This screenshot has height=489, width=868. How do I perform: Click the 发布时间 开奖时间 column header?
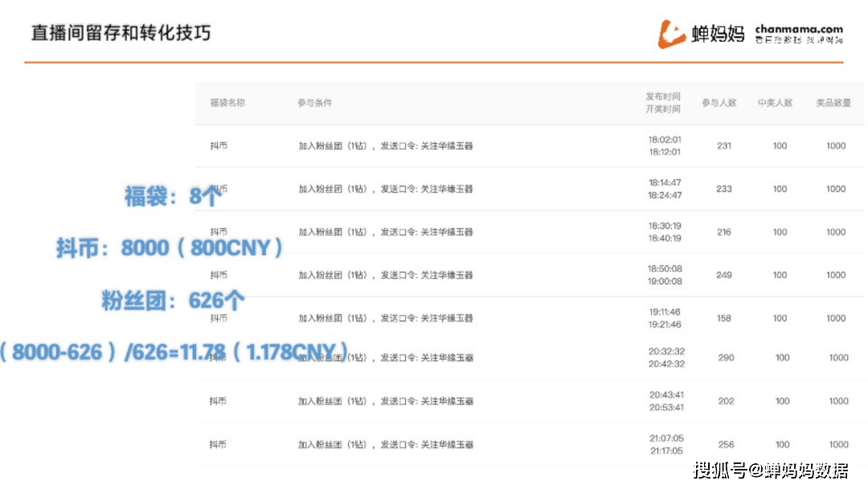tap(663, 103)
